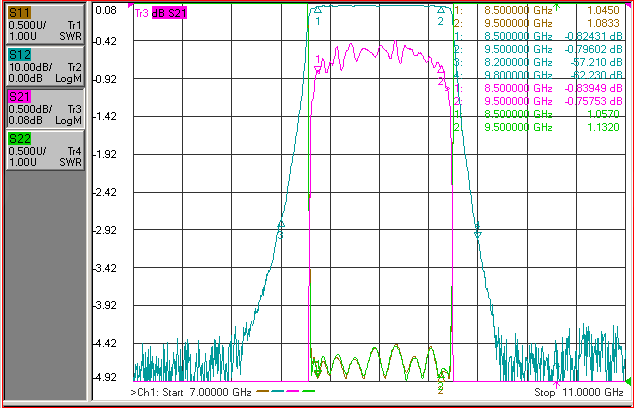Click S22 marker 2 readout 1.1320
Viewport: 634px width, 408px height.
click(603, 127)
